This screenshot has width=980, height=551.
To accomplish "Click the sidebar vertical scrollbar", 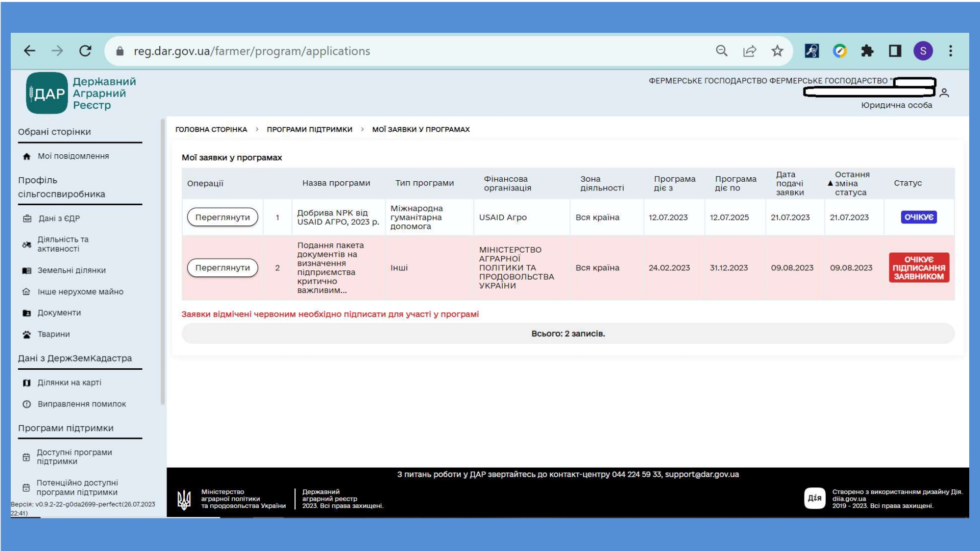I will click(x=163, y=262).
